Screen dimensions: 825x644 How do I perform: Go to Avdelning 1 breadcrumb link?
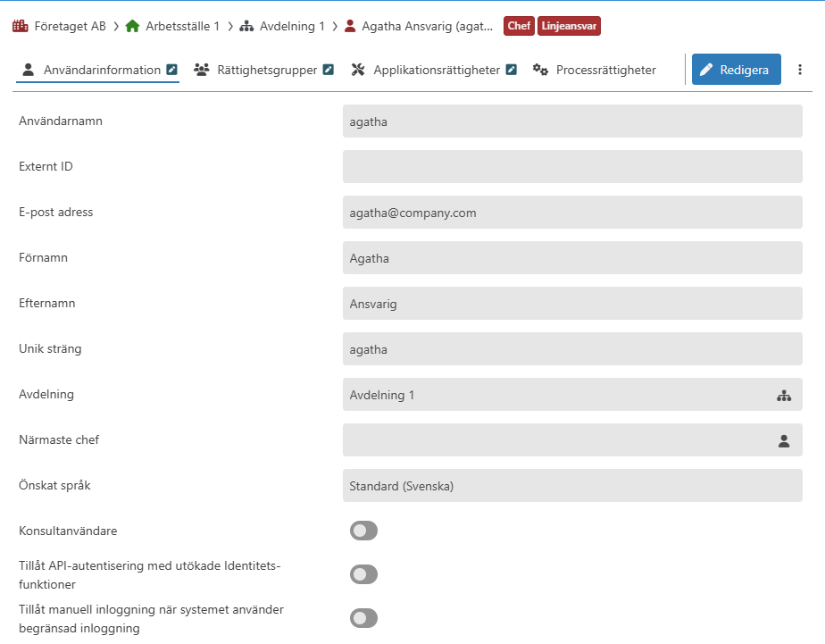coord(292,26)
